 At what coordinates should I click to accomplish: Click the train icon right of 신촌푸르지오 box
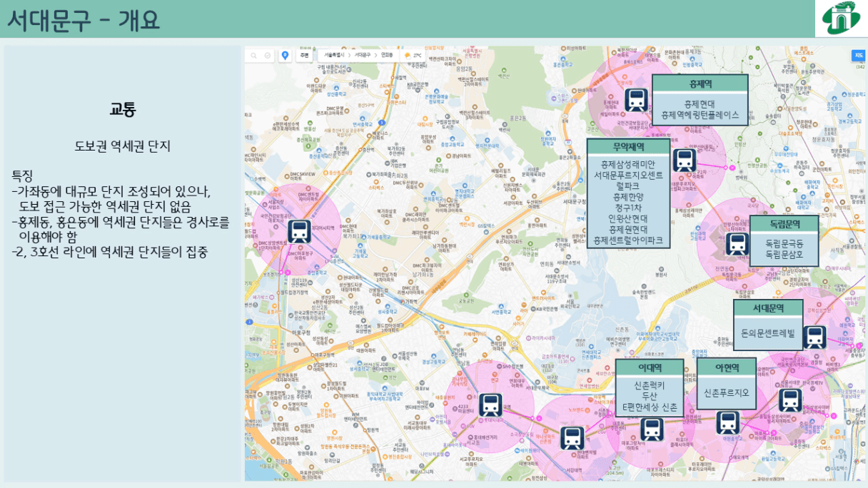789,400
